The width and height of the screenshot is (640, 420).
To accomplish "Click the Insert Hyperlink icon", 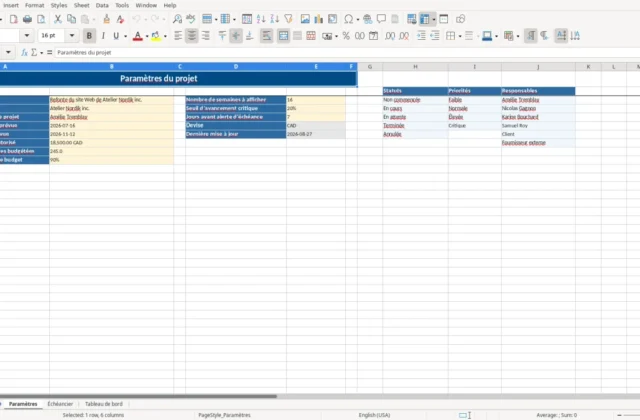I will pos(367,19).
